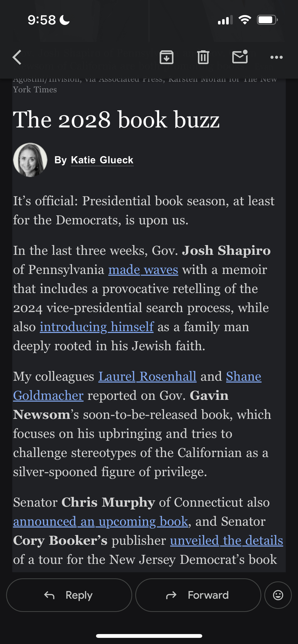Mark email as unread
298x644 pixels.
pyautogui.click(x=240, y=57)
